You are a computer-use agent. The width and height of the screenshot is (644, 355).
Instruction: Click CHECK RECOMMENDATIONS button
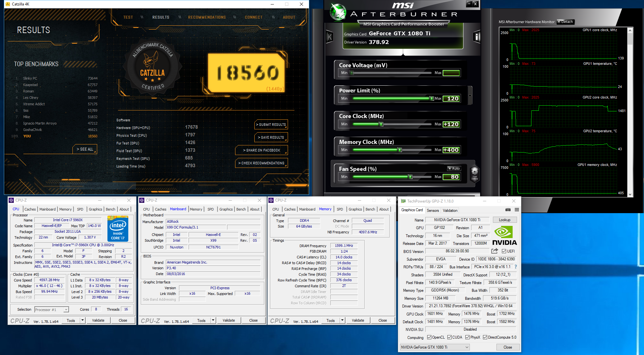coord(261,163)
